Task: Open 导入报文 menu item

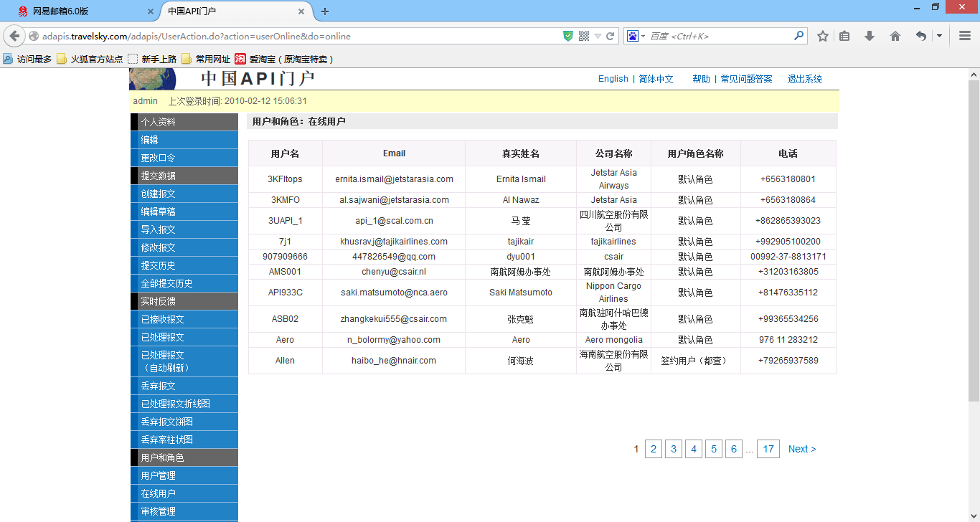Action: coord(184,229)
